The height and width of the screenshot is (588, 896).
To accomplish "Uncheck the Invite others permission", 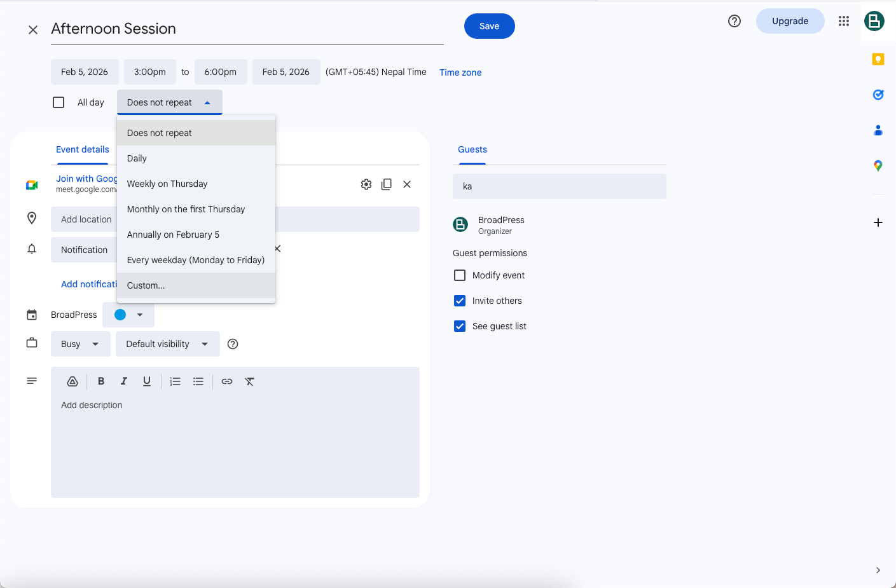I will (x=460, y=301).
